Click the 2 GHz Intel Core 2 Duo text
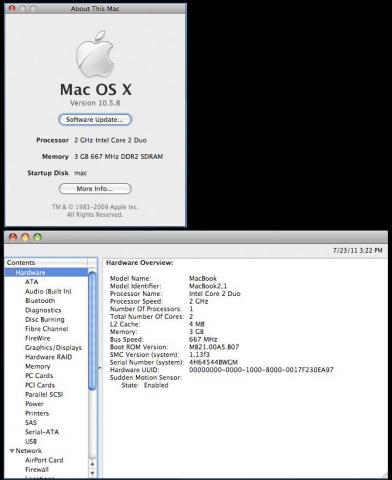 (x=110, y=140)
